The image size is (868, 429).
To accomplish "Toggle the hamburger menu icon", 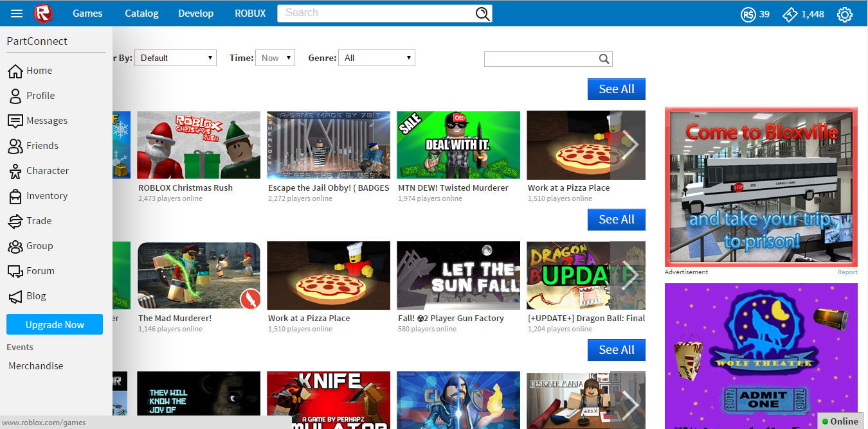I will (16, 13).
